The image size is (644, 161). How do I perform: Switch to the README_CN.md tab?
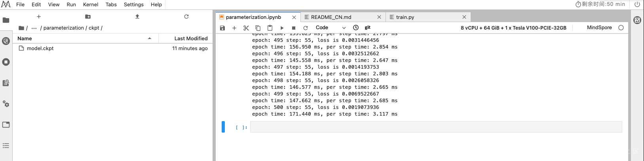pyautogui.click(x=331, y=17)
